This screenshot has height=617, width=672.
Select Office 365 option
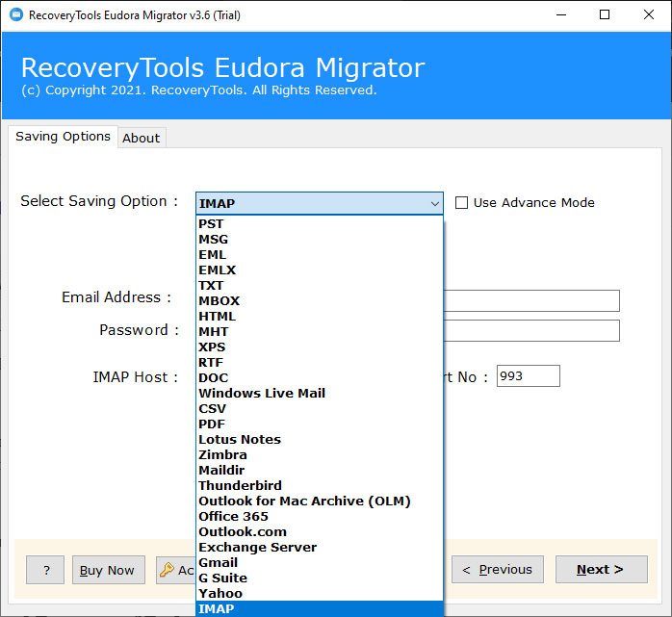[320, 517]
